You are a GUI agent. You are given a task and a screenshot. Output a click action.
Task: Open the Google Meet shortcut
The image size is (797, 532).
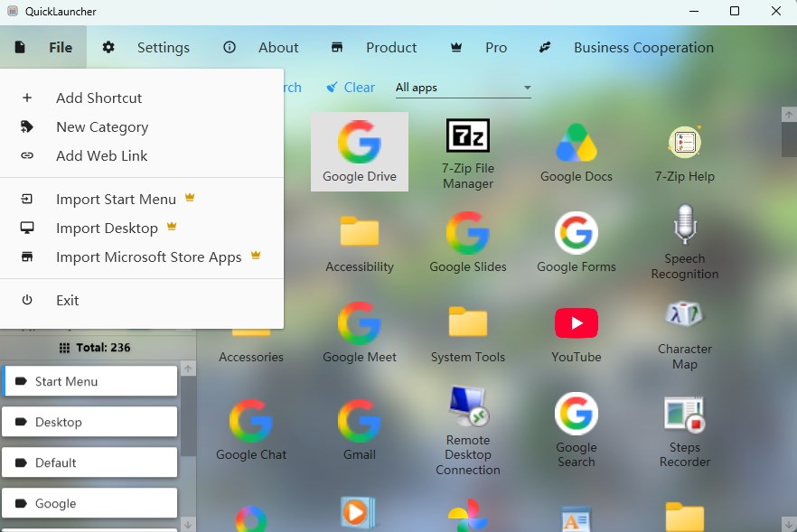360,332
